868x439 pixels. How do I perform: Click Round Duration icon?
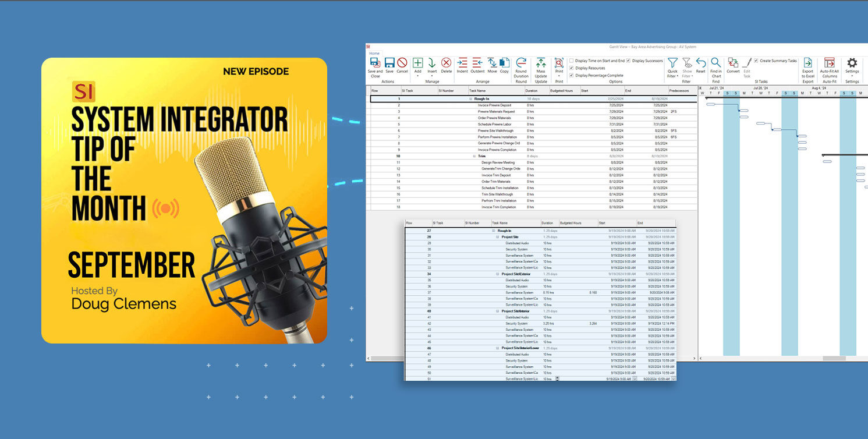[521, 62]
